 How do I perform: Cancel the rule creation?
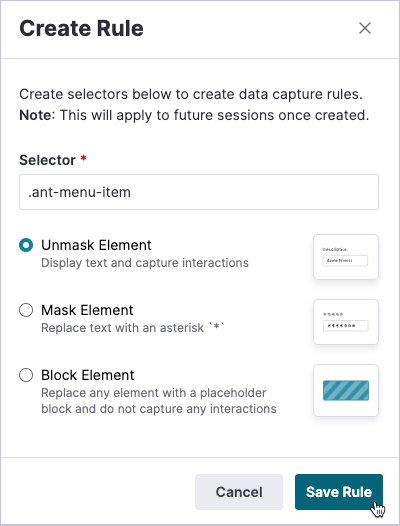(x=239, y=492)
